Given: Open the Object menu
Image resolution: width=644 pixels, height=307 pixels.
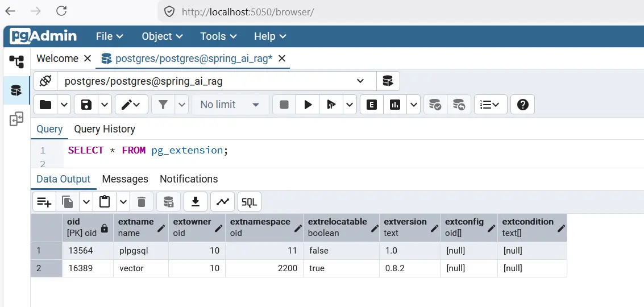Looking at the screenshot, I should (x=162, y=36).
